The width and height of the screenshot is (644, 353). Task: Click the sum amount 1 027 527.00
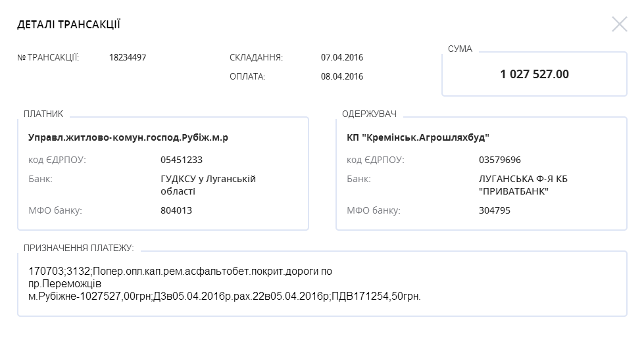point(534,74)
